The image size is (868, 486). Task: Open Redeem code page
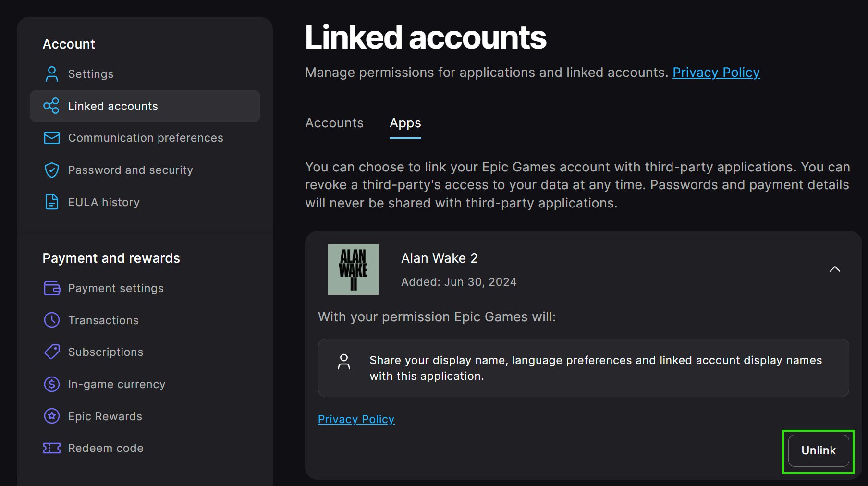point(145,448)
